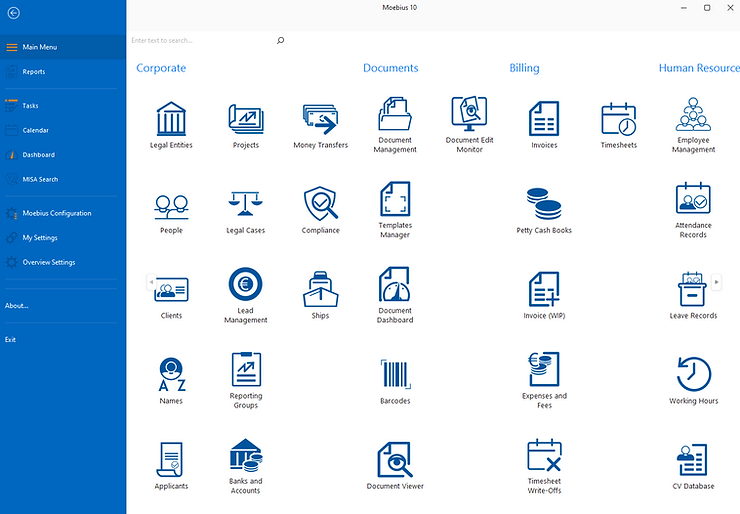Open Timesheets

(619, 125)
